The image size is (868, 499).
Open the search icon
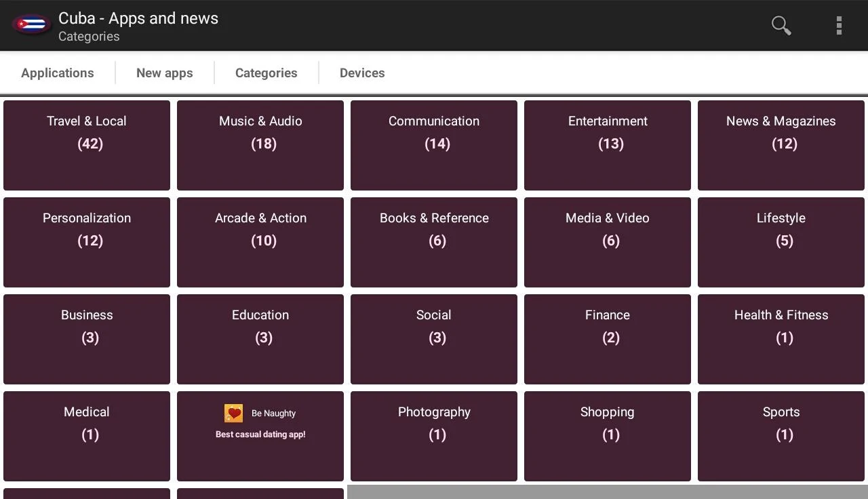(x=781, y=25)
